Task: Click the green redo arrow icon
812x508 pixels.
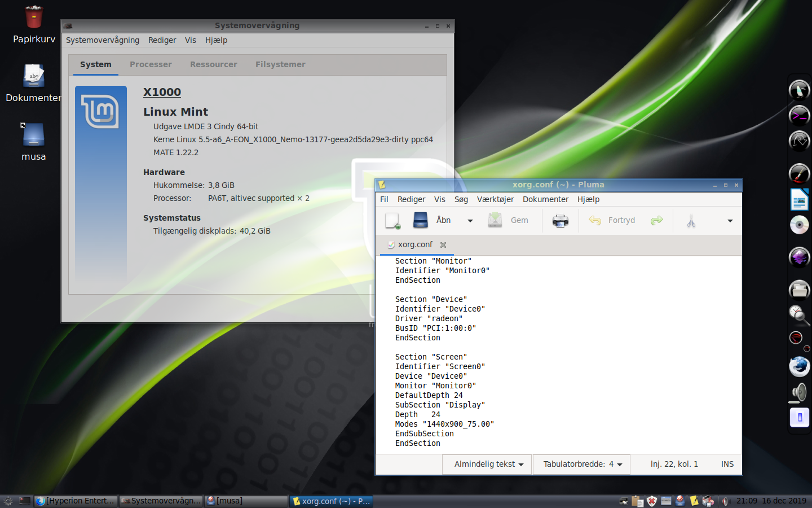Action: coord(656,221)
